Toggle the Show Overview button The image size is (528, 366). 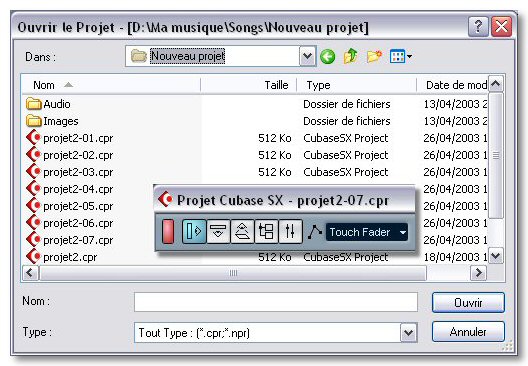pyautogui.click(x=242, y=231)
